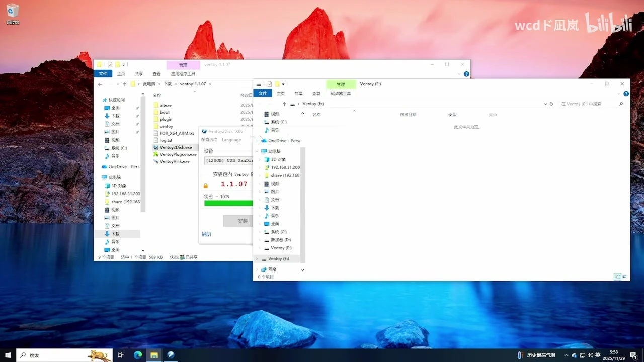Expand the ribbon in Ventoy (E:) window
644x362 pixels.
point(619,94)
